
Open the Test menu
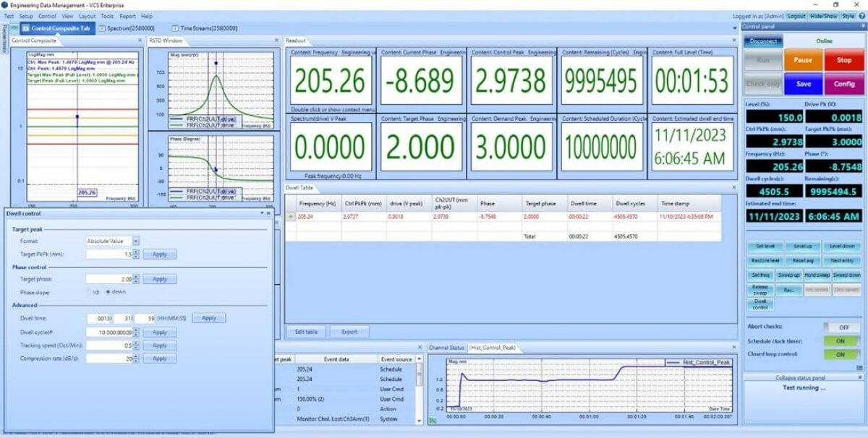tap(9, 16)
